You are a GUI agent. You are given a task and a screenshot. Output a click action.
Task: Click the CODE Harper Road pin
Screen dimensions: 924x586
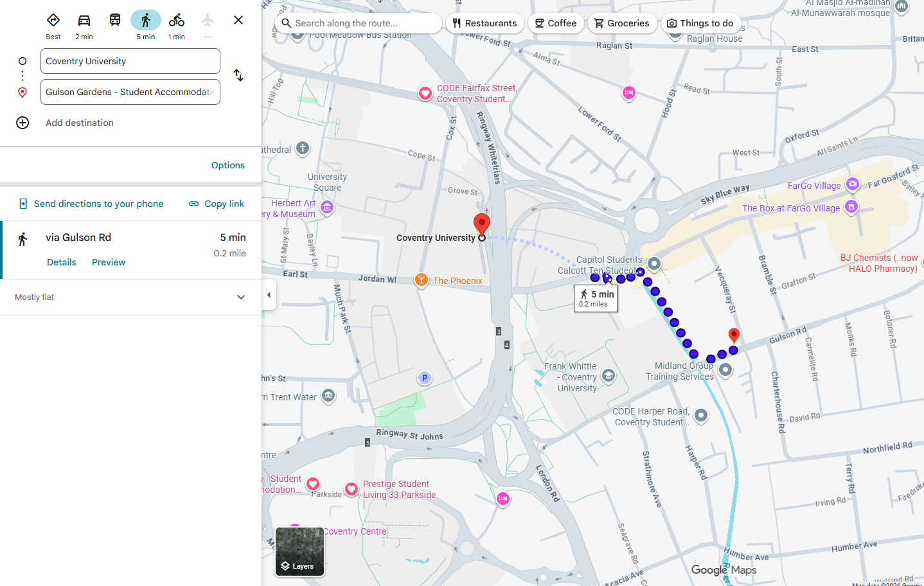coord(701,416)
